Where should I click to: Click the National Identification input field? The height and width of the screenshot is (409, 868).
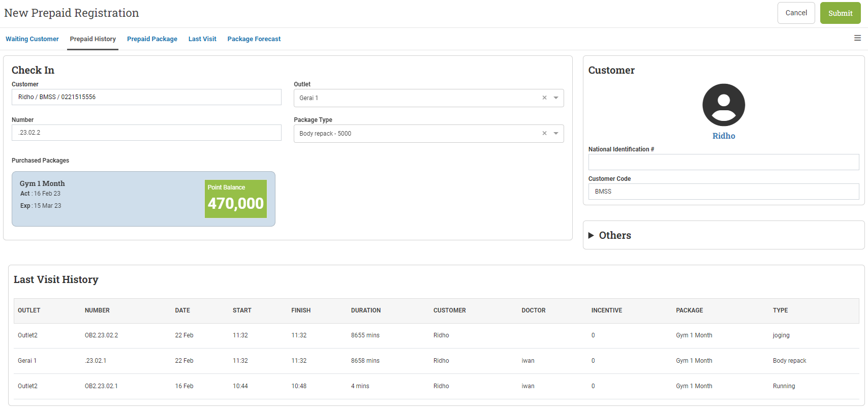coord(724,162)
